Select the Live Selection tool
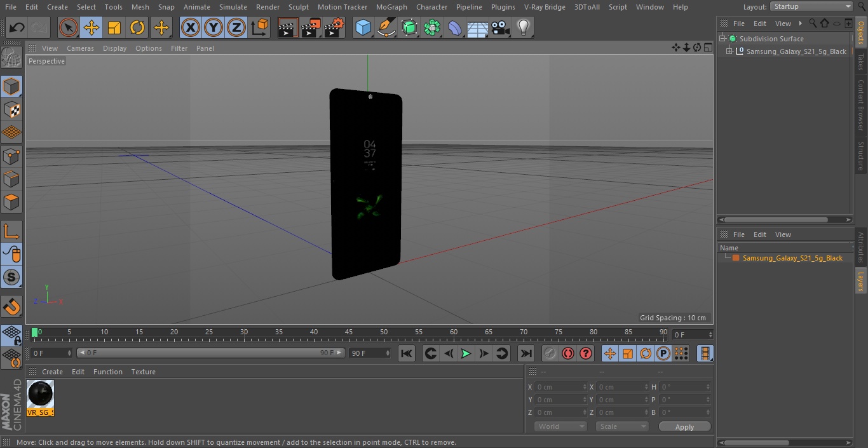 (69, 27)
